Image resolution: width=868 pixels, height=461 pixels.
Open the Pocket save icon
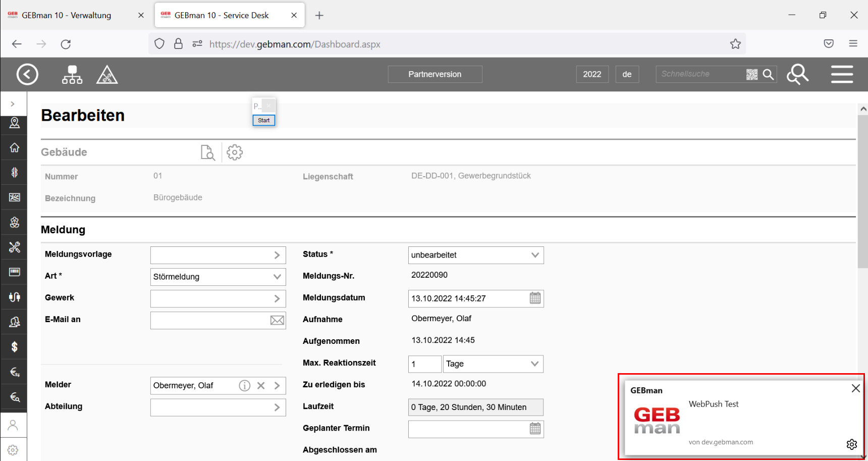click(829, 44)
